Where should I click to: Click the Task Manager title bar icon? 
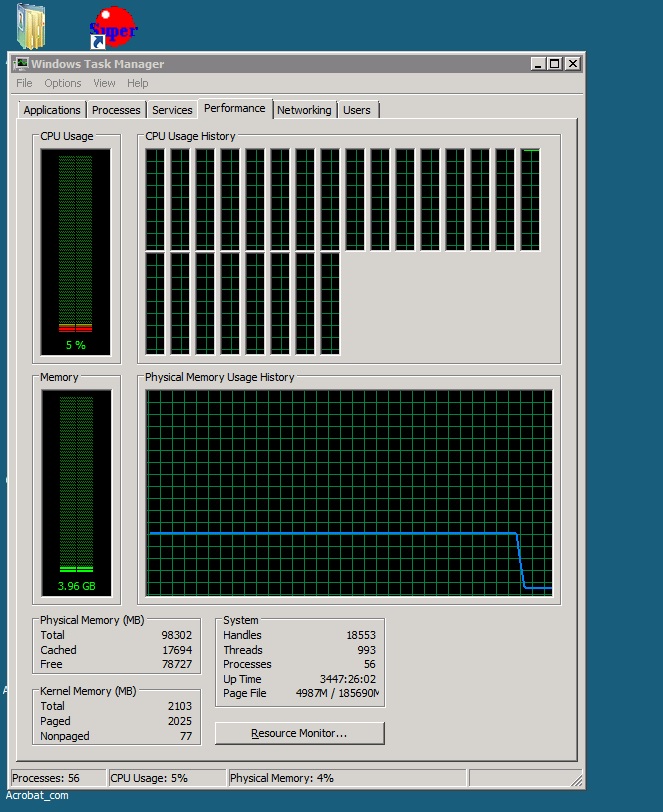click(x=21, y=64)
